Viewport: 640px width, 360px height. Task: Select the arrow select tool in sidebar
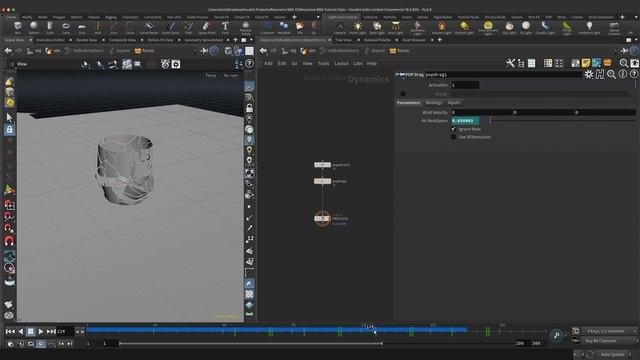click(9, 118)
